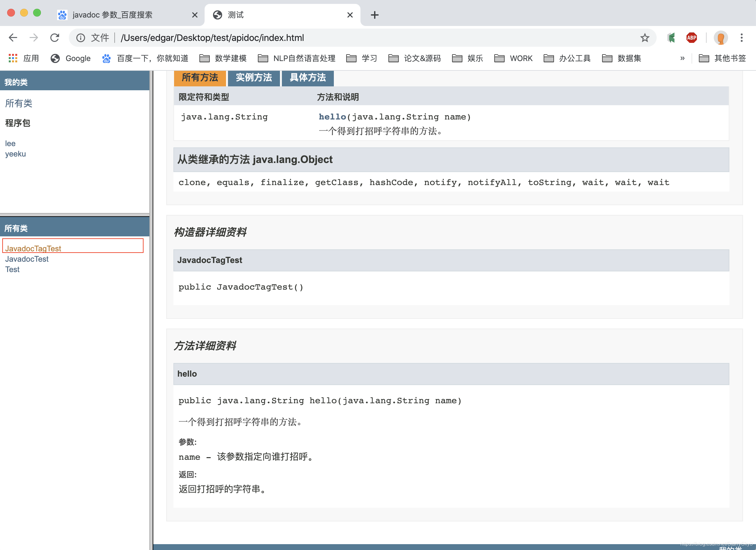Open the Chrome three-dot menu
This screenshot has width=756, height=550.
coord(741,38)
